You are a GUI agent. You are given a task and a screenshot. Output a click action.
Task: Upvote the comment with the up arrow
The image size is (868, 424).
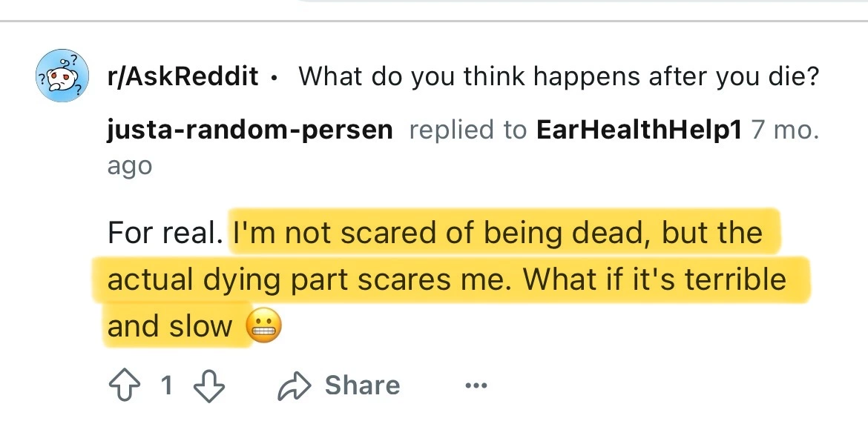point(125,385)
